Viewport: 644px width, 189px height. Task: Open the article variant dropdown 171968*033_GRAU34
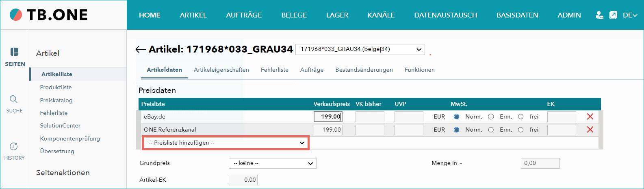point(360,49)
